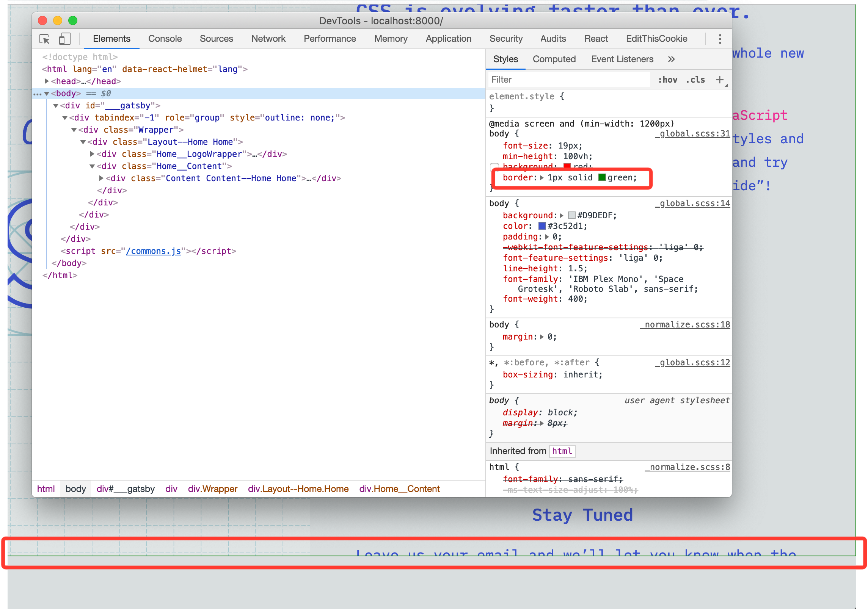Open source link normalize.scss:18
This screenshot has height=609, width=868.
click(685, 325)
